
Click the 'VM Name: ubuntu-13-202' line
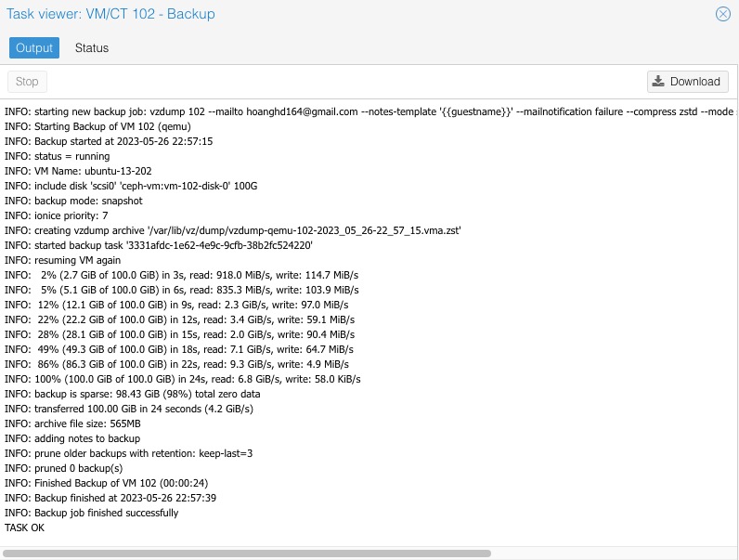[x=78, y=171]
